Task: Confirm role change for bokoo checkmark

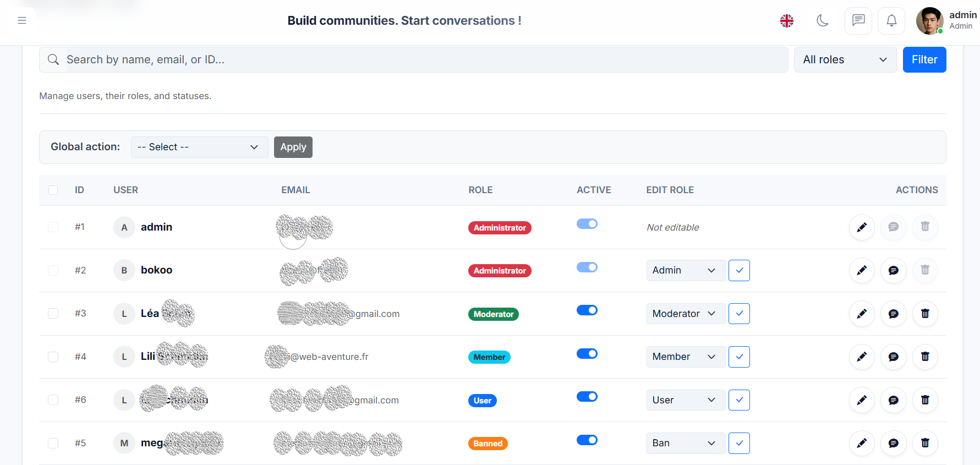Action: pos(739,270)
